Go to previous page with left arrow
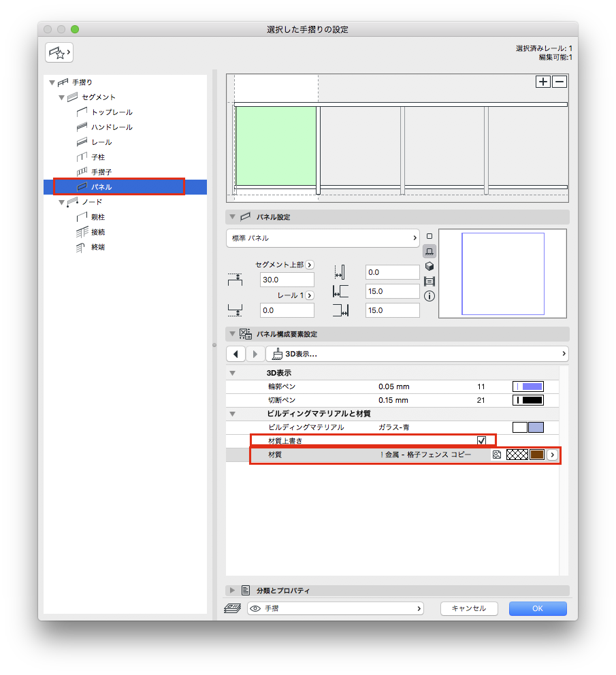The width and height of the screenshot is (616, 675). pos(236,354)
